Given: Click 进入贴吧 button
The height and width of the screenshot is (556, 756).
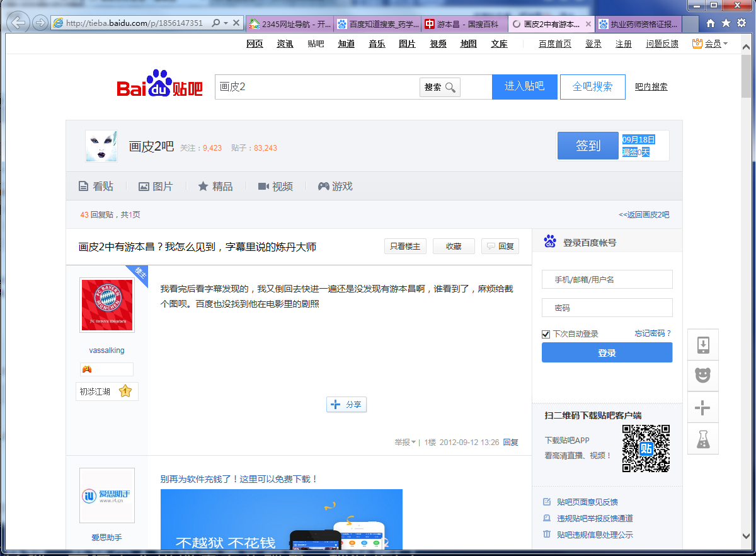Looking at the screenshot, I should (x=525, y=86).
